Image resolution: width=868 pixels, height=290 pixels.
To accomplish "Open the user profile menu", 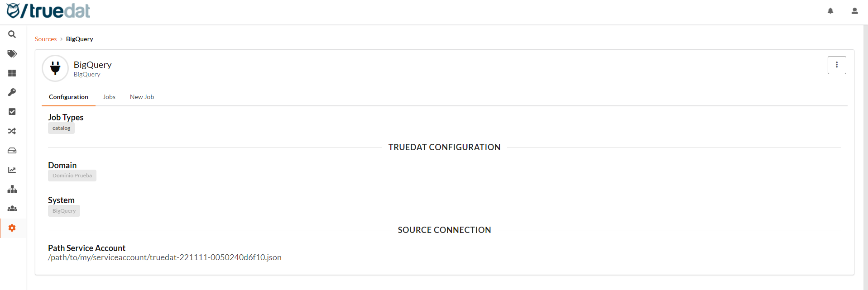I will click(x=854, y=11).
